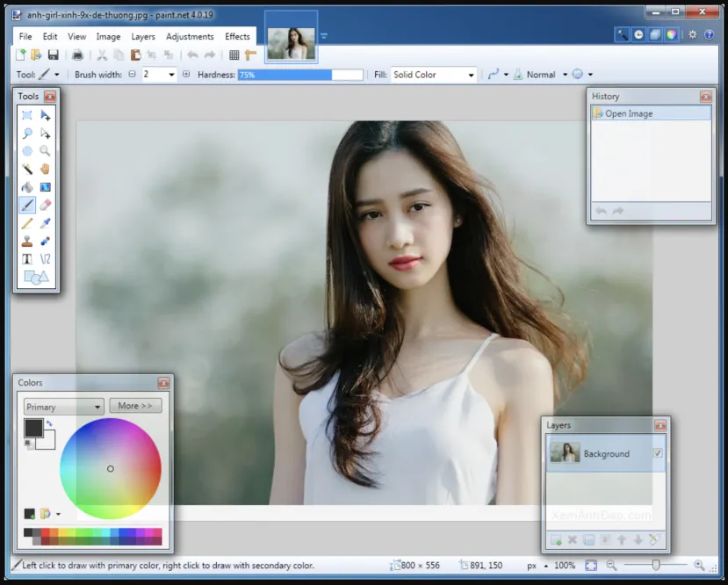
Task: Open the Adjustments menu
Action: 190,37
